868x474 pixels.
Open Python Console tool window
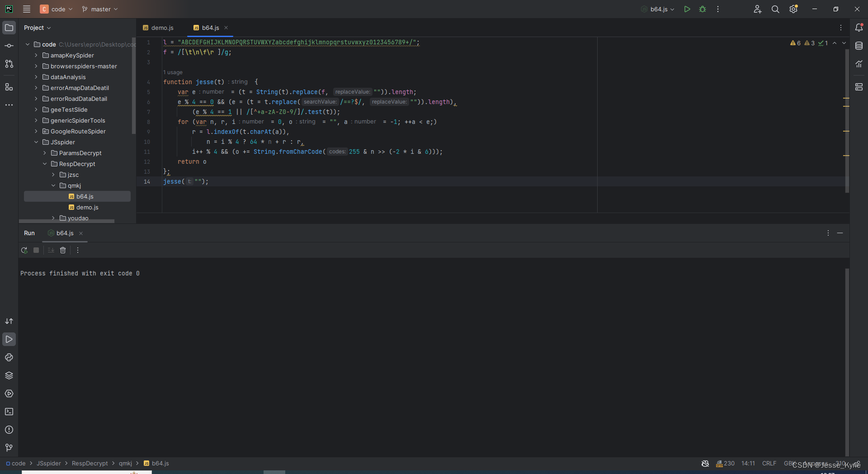point(9,357)
